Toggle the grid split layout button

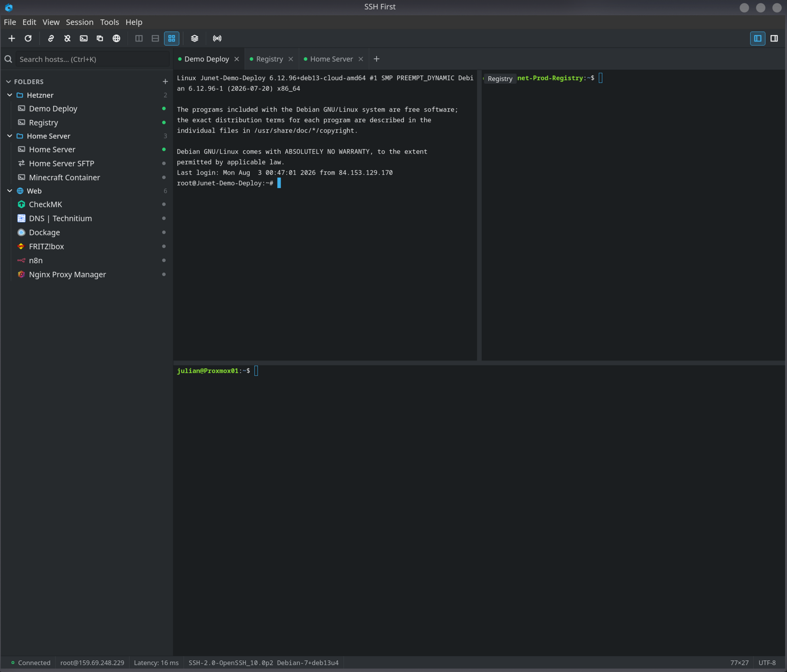[172, 38]
